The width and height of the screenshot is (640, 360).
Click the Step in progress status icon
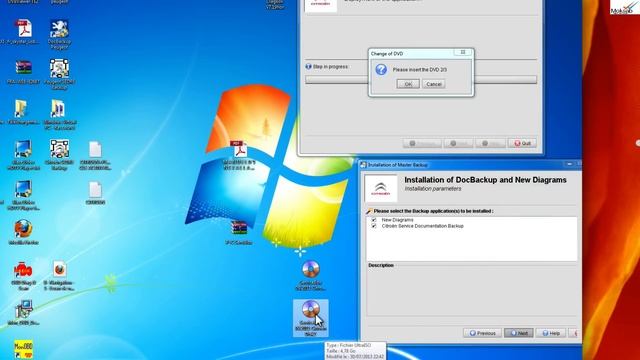(308, 66)
